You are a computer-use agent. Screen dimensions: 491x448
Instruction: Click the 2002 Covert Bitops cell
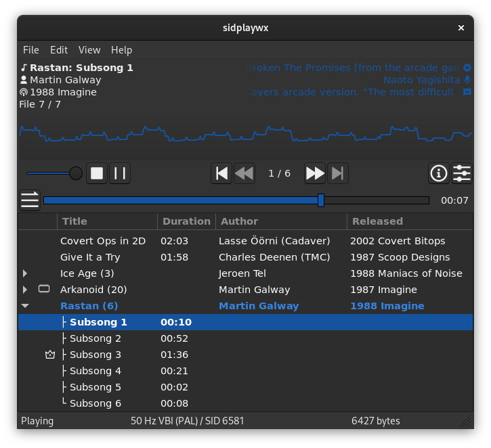pos(398,241)
